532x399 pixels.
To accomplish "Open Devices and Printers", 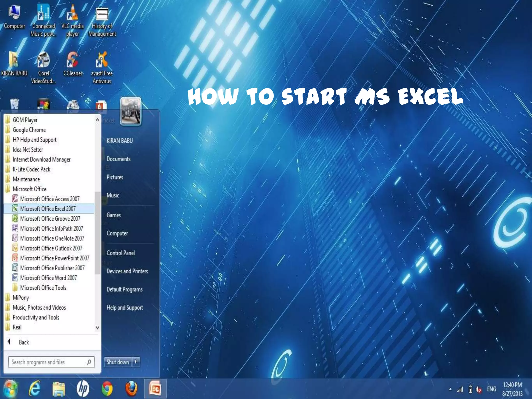I will (127, 271).
